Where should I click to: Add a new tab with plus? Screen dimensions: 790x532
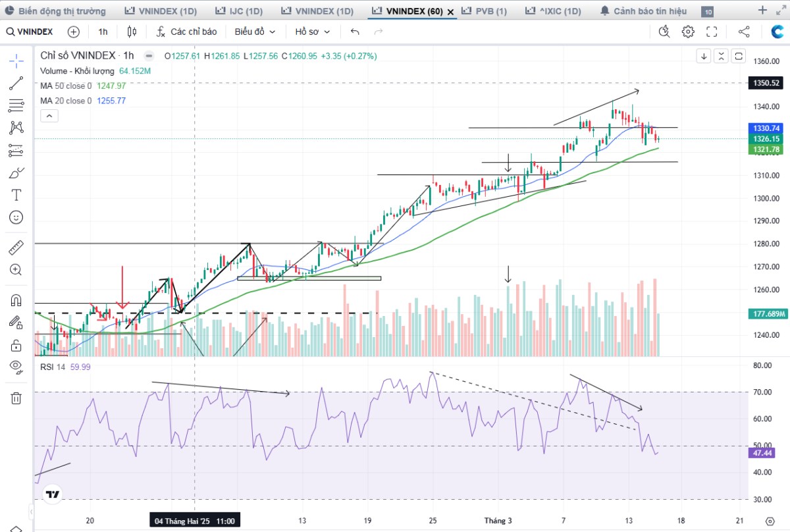click(762, 11)
